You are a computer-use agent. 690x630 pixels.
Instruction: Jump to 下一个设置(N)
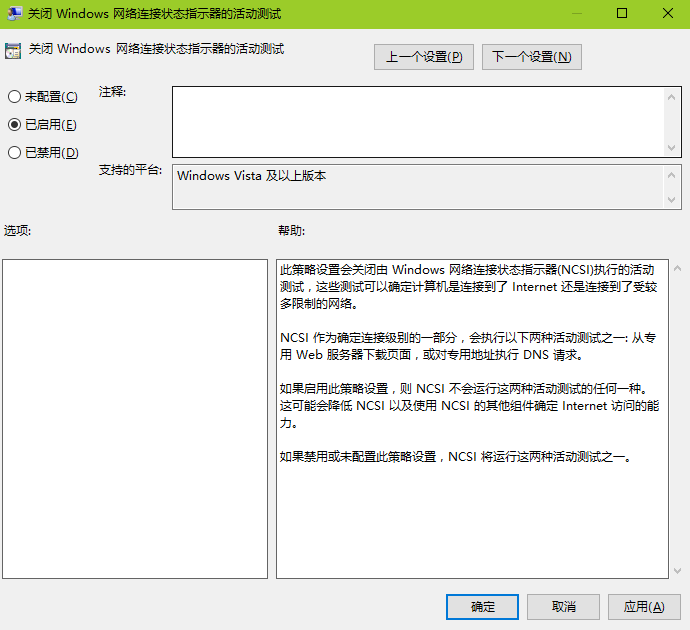[531, 57]
